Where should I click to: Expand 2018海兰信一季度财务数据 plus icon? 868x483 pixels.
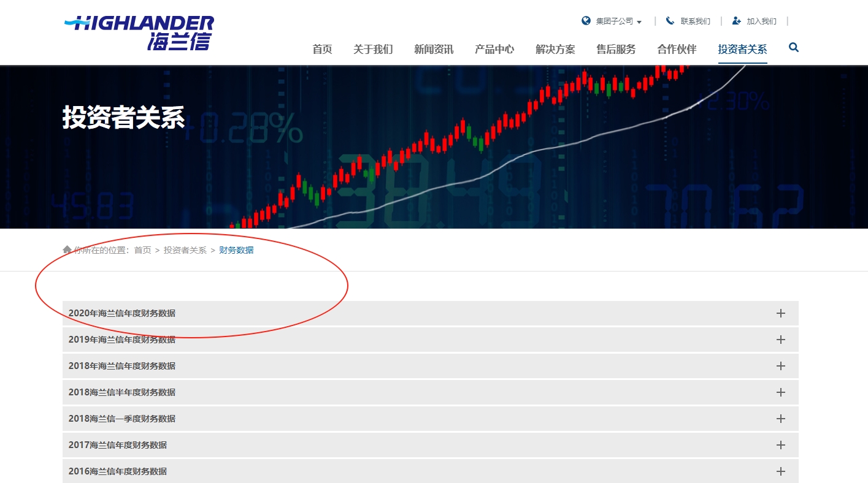(781, 419)
